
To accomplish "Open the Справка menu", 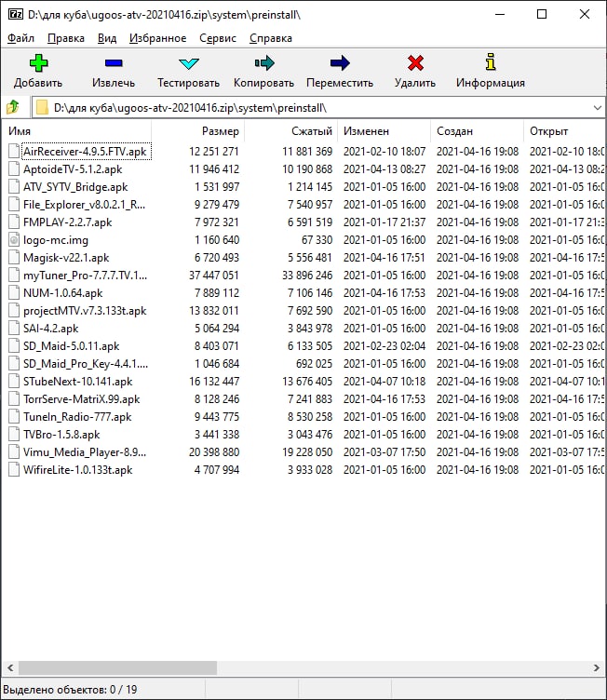I will pyautogui.click(x=271, y=38).
